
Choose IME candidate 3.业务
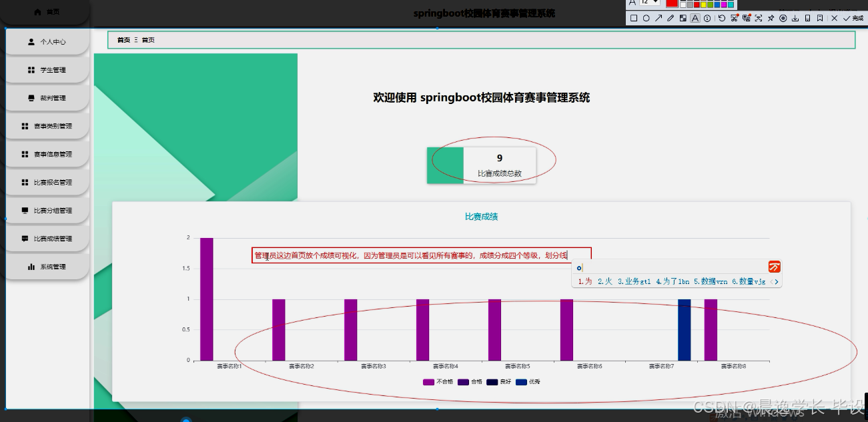click(634, 281)
